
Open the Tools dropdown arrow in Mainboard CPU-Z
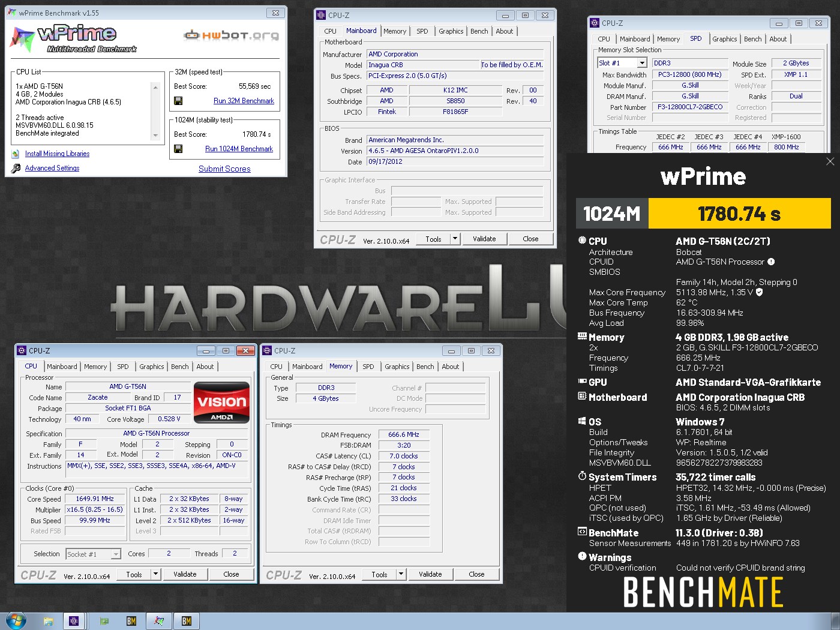pos(455,239)
